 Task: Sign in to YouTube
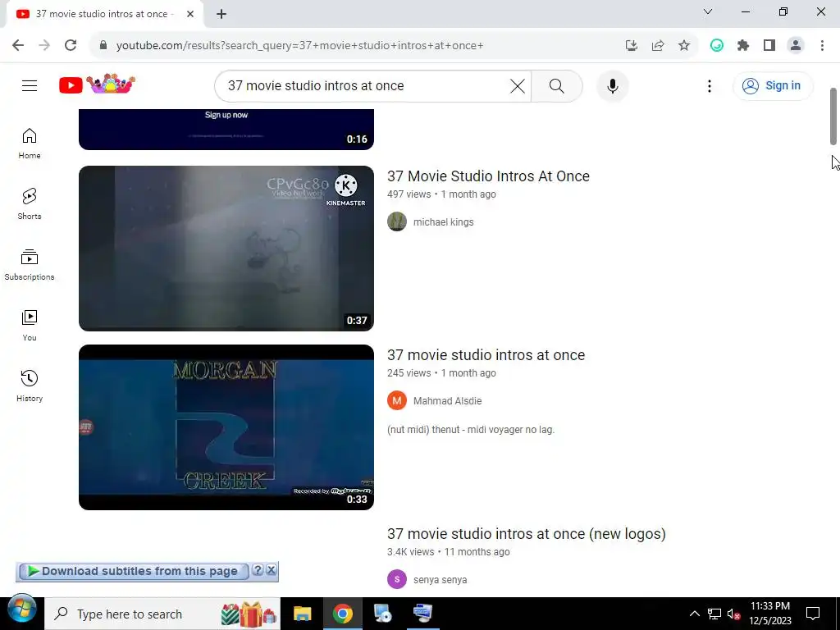[x=773, y=85]
